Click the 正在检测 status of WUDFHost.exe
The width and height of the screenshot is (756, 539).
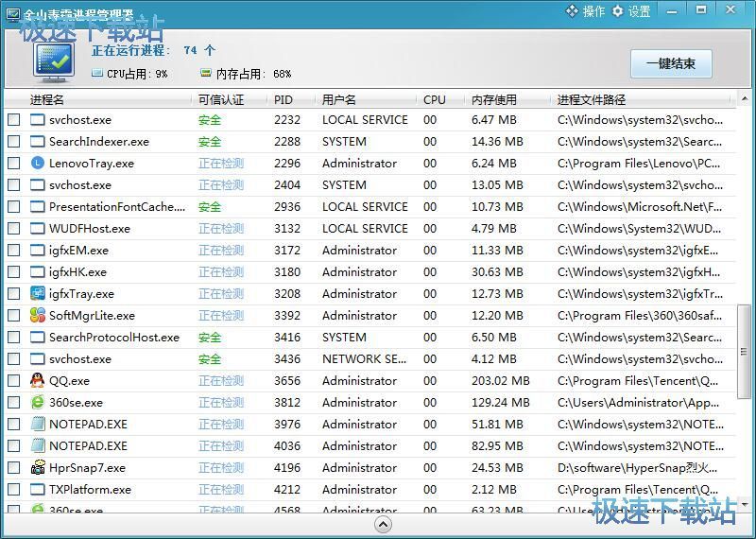point(221,229)
